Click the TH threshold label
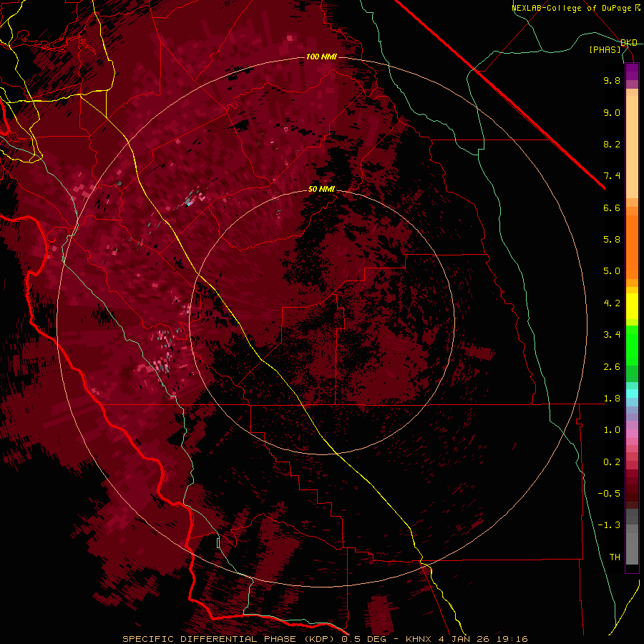The height and width of the screenshot is (644, 644). tap(615, 557)
